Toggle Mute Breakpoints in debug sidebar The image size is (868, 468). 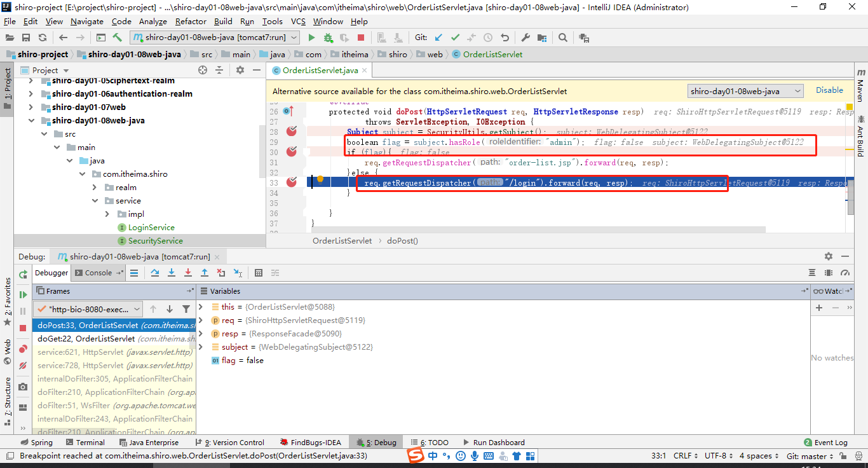click(24, 366)
